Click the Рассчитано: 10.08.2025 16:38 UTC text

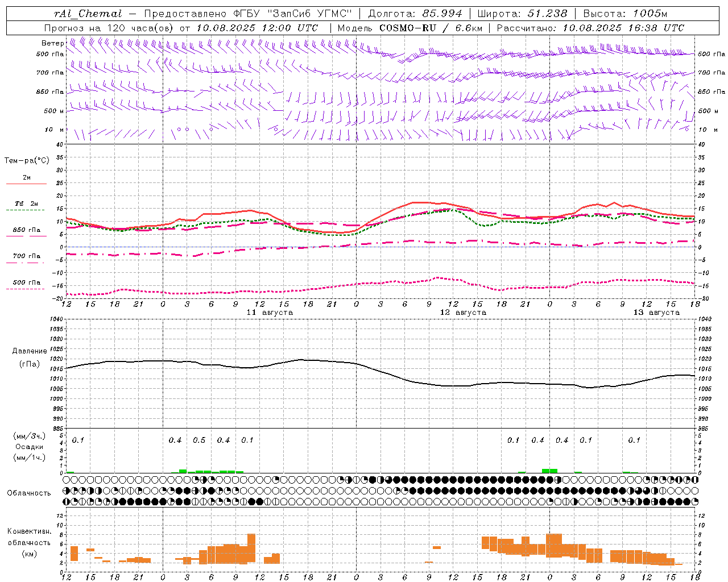click(590, 28)
